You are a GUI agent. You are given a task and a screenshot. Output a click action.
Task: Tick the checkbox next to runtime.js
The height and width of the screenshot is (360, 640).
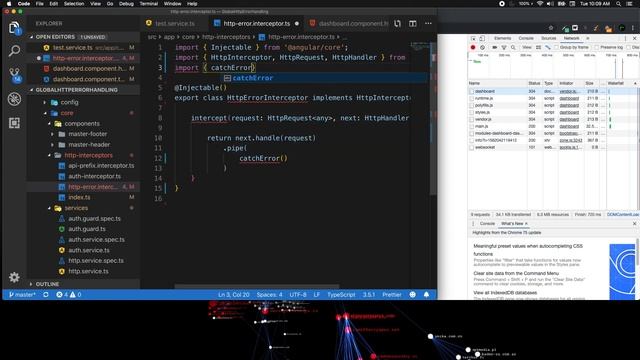(472, 98)
